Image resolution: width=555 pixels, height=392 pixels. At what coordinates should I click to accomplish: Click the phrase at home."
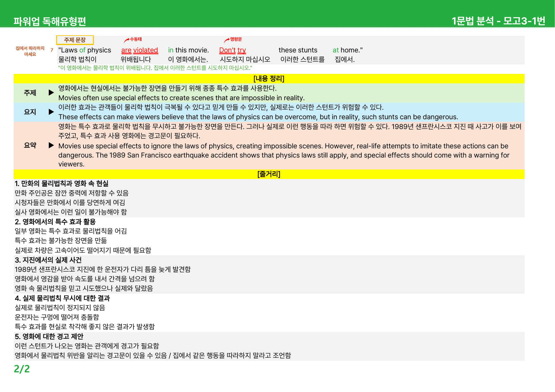[348, 50]
